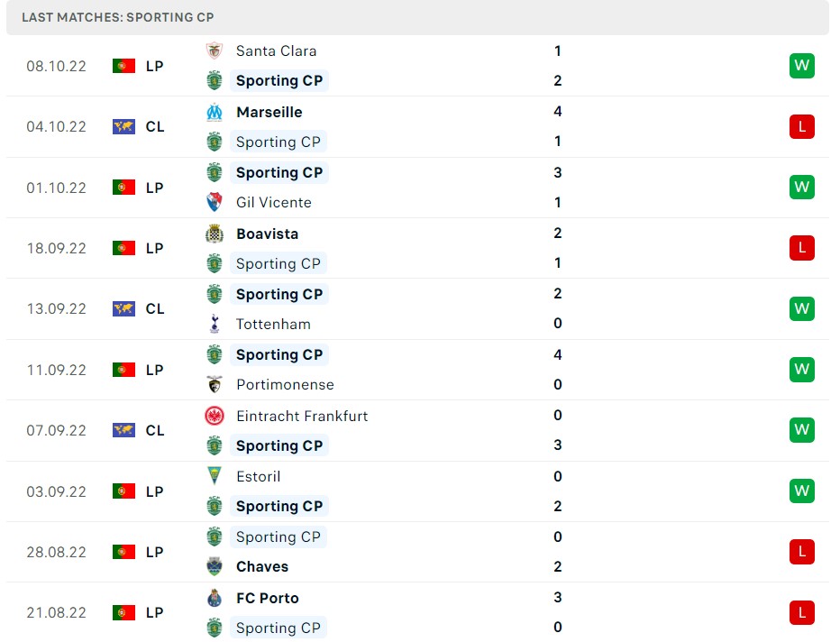840x642 pixels.
Task: Click the red L badge for FC Porto match
Action: [802, 612]
